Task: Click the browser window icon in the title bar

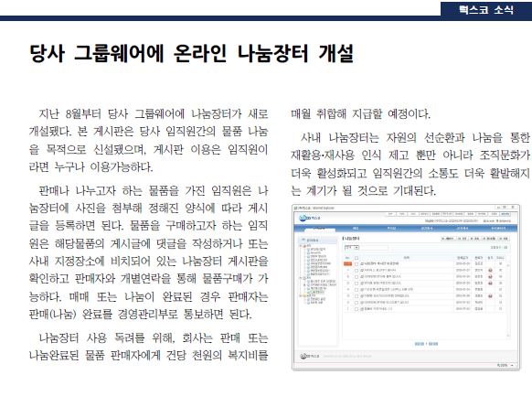Action: coord(295,208)
